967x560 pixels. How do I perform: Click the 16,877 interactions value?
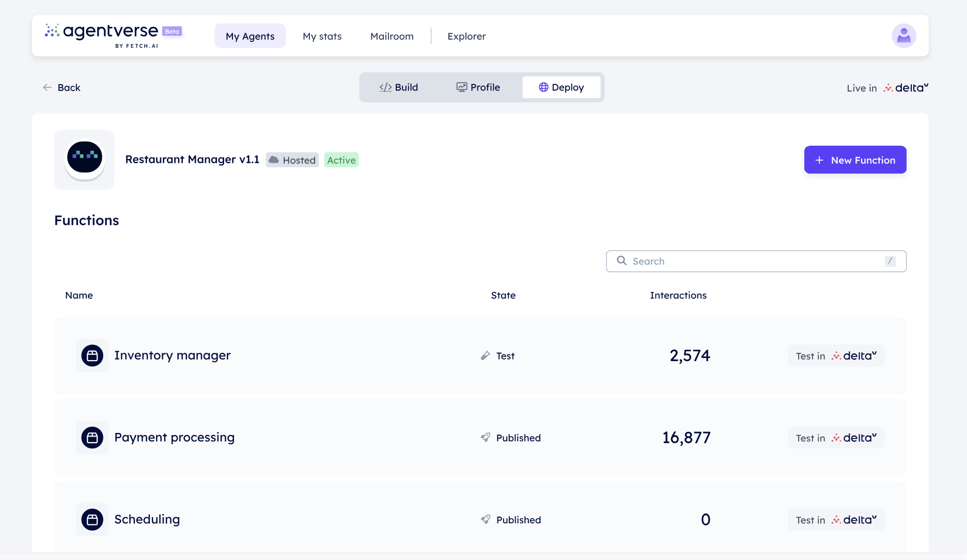coord(687,438)
